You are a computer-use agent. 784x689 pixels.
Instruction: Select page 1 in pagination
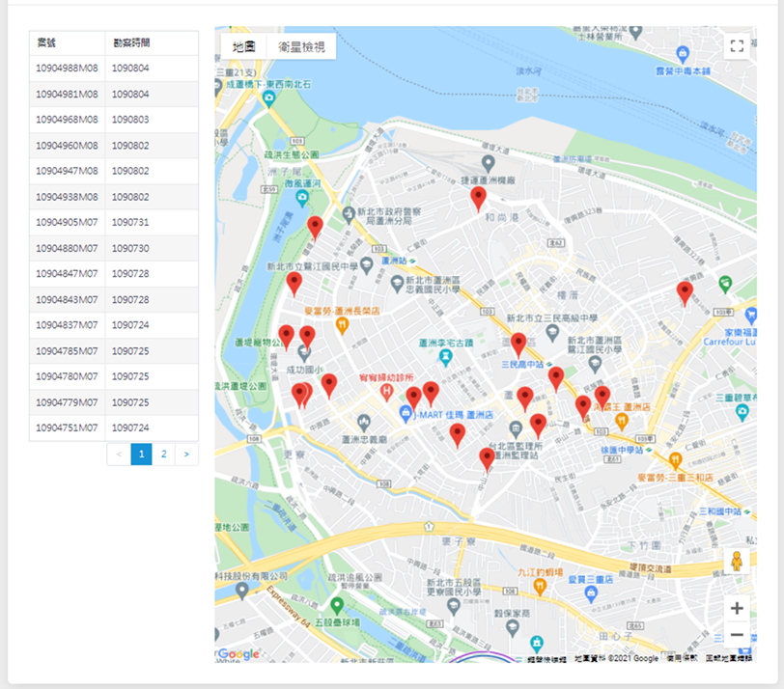[x=142, y=455]
